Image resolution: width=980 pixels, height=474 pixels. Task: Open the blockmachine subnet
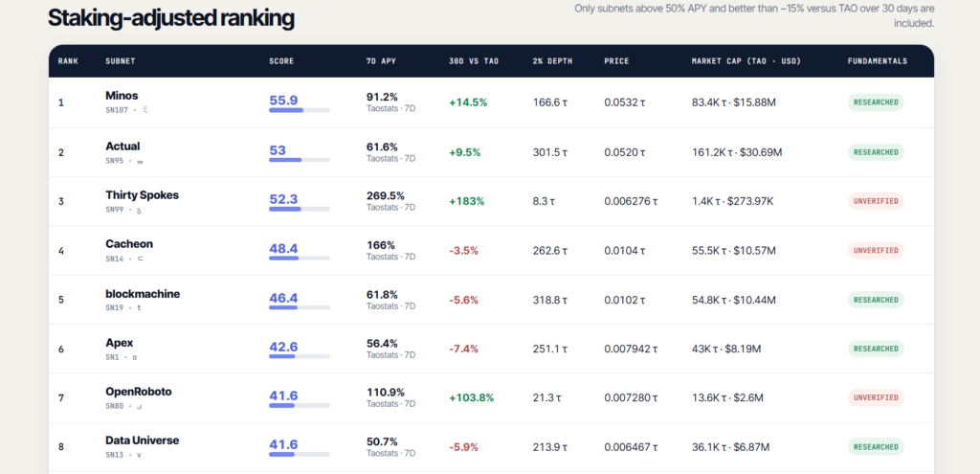[143, 294]
